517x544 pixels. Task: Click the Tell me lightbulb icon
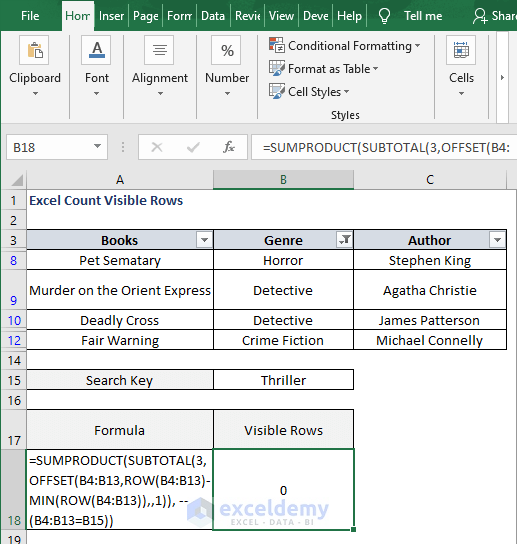click(384, 16)
